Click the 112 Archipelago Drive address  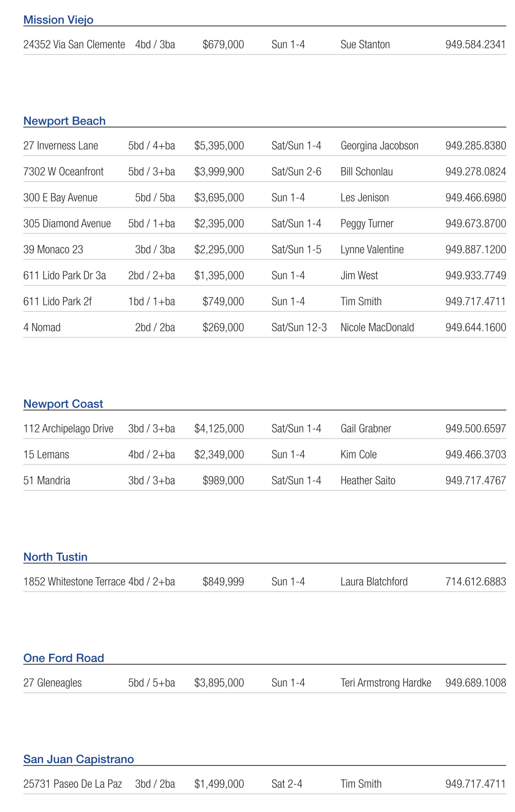coord(68,429)
